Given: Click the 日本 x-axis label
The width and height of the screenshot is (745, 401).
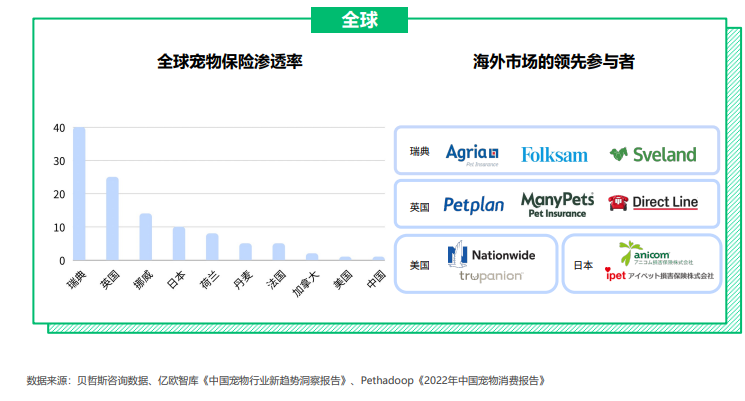Looking at the screenshot, I should pos(176,279).
